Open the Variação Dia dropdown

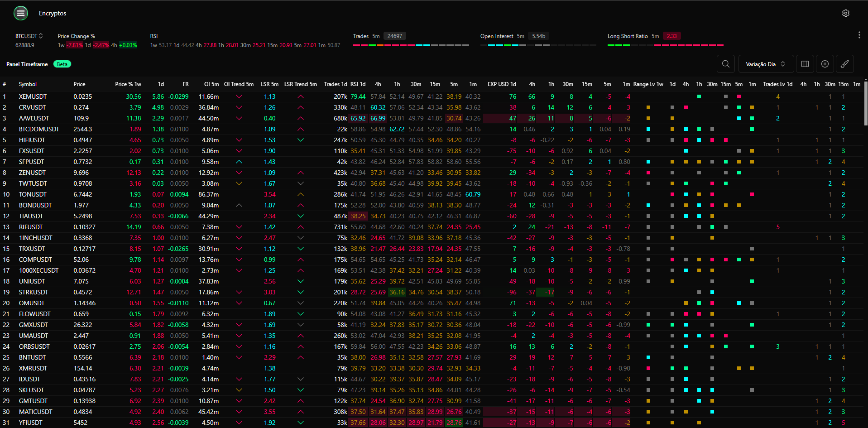[x=766, y=64]
